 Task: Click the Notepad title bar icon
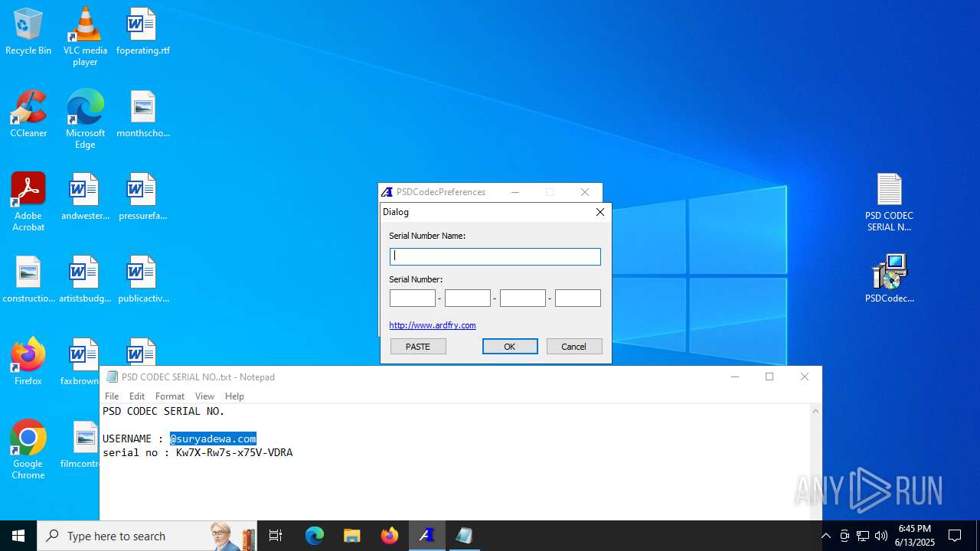(x=113, y=377)
